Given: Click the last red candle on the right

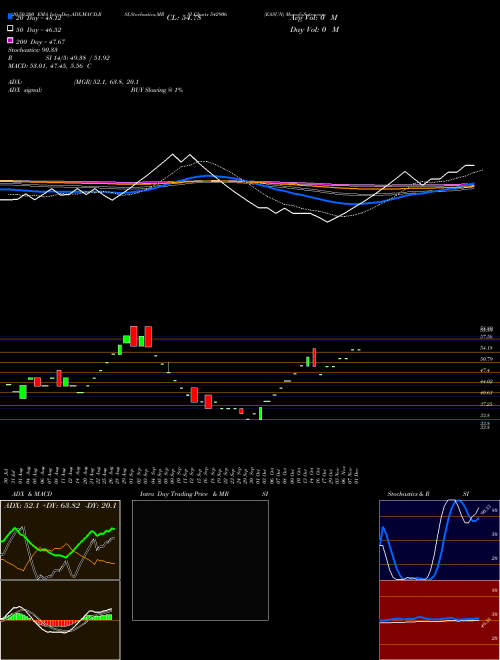Looking at the screenshot, I should [x=314, y=358].
